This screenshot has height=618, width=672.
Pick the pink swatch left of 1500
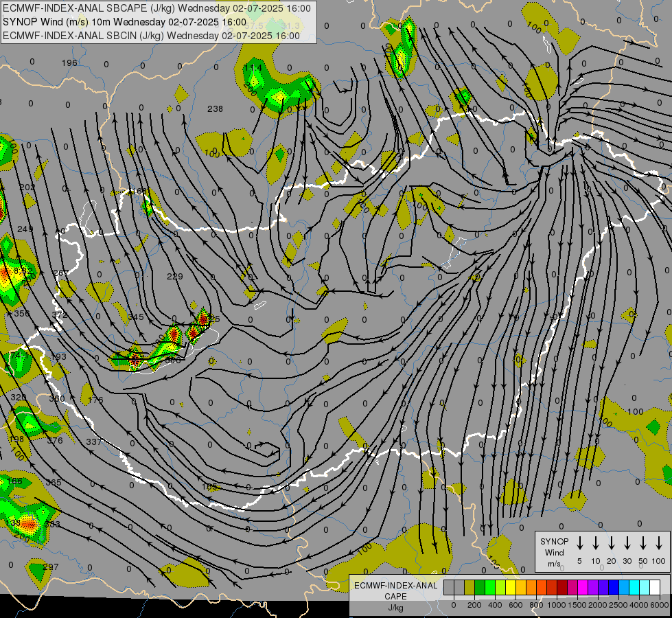click(572, 588)
